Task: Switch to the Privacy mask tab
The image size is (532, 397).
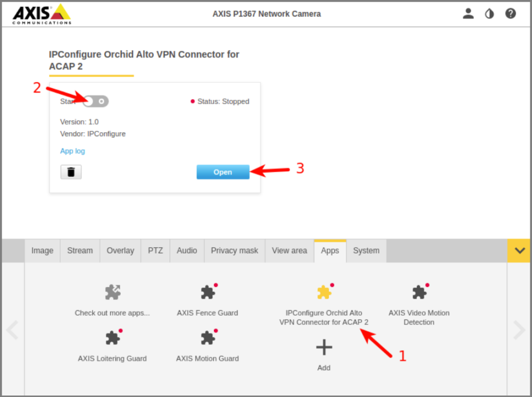Action: 235,250
